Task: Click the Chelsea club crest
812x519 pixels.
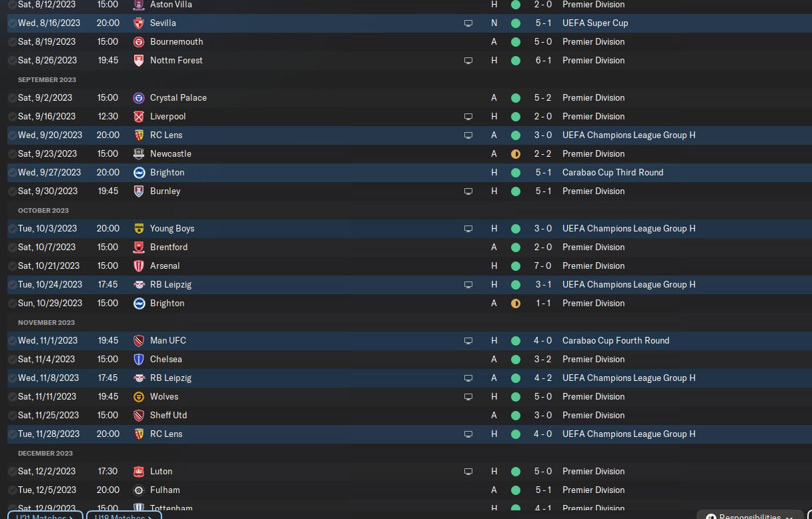Action: click(x=139, y=359)
